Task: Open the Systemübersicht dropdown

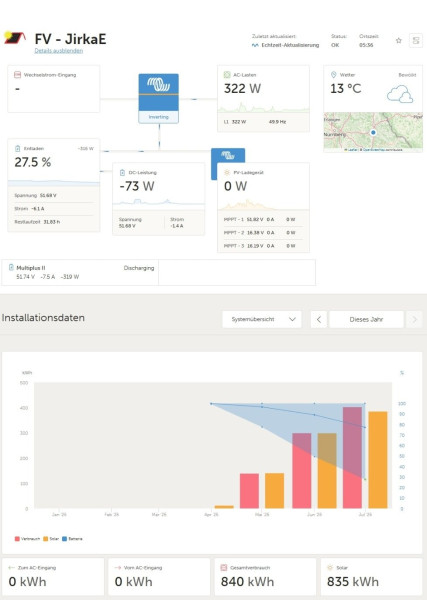Action: (262, 319)
